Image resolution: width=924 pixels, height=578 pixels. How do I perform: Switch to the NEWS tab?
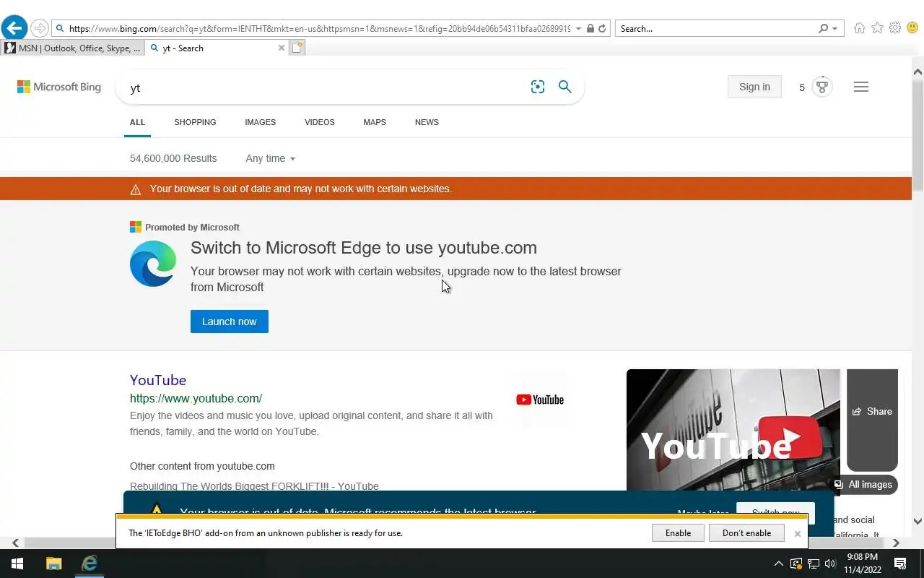427,122
